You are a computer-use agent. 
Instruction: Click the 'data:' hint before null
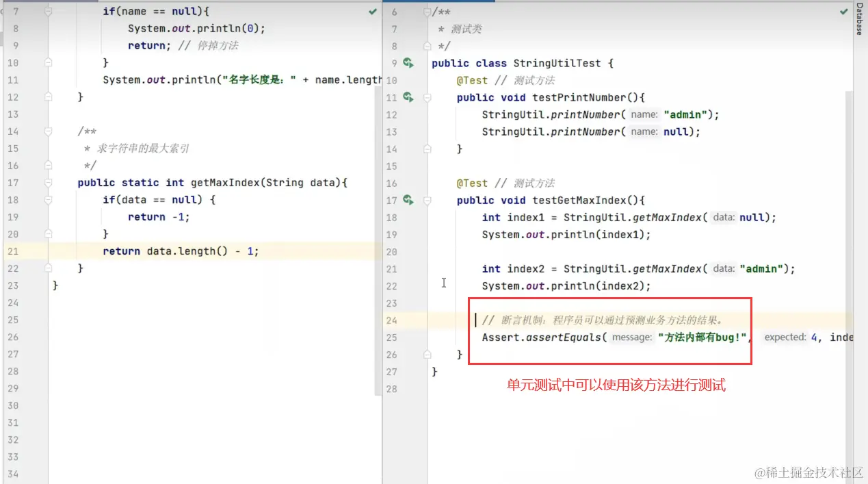click(724, 217)
